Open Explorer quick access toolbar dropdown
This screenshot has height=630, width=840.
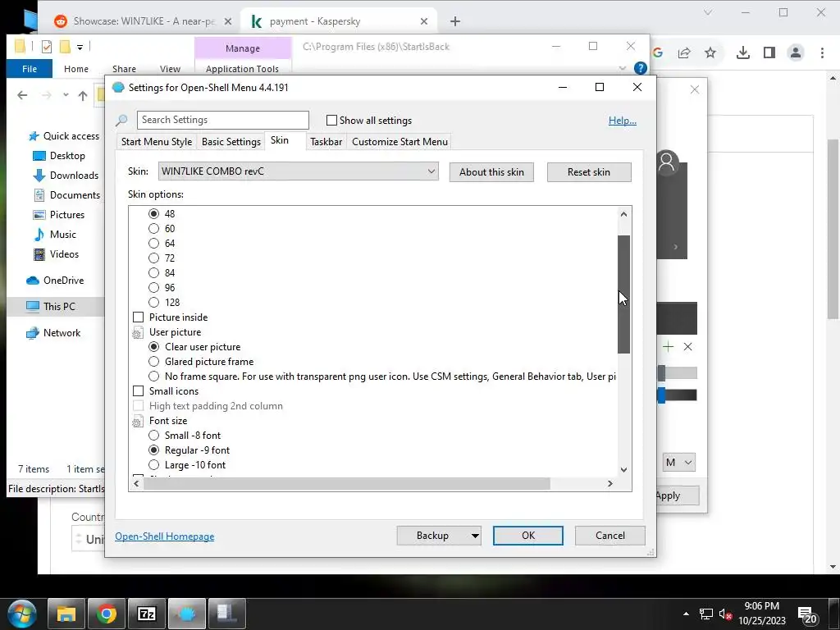click(x=80, y=47)
